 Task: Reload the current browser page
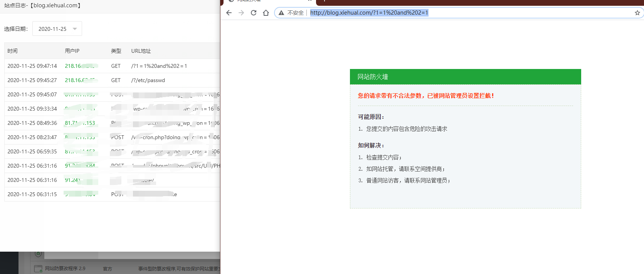(x=254, y=13)
